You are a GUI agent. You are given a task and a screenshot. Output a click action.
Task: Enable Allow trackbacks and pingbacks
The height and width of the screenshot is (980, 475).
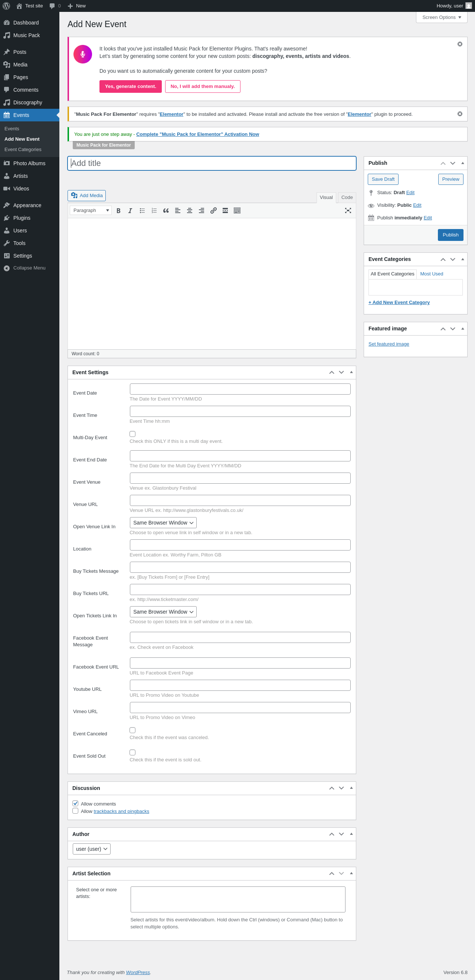tap(75, 811)
